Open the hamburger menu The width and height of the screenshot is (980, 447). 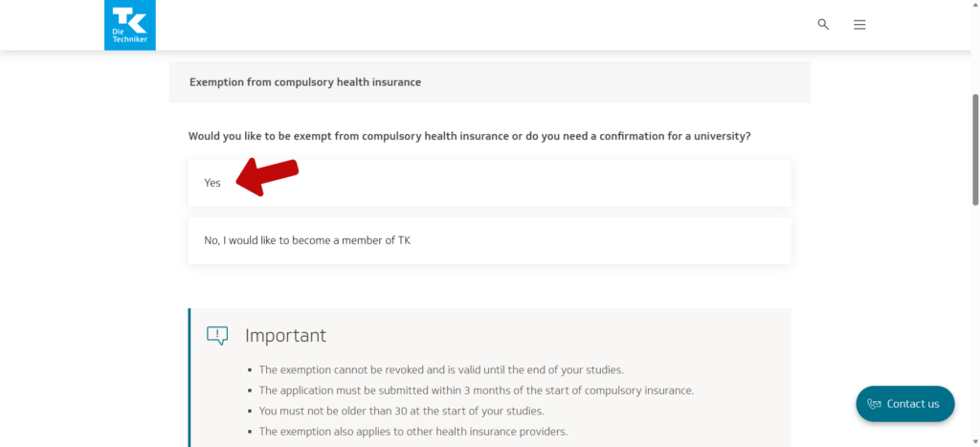[x=859, y=25]
